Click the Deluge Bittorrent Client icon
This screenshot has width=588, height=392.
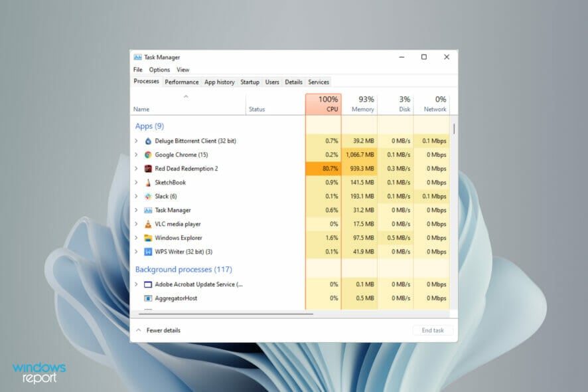coord(148,141)
